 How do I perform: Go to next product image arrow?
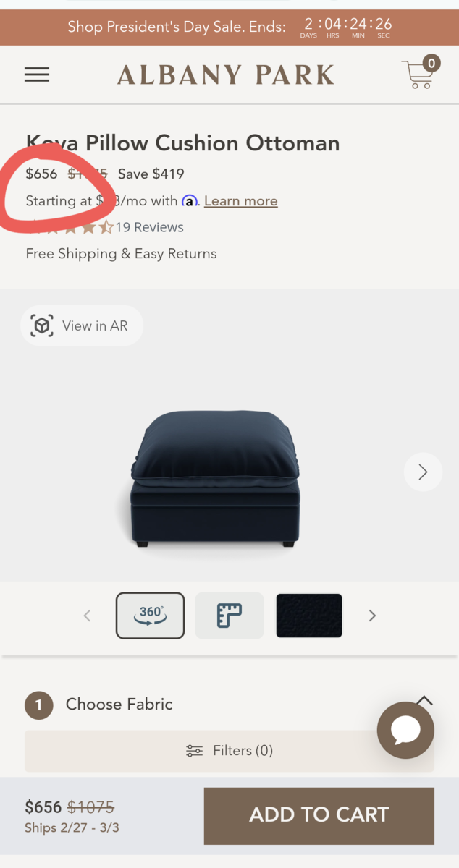423,472
